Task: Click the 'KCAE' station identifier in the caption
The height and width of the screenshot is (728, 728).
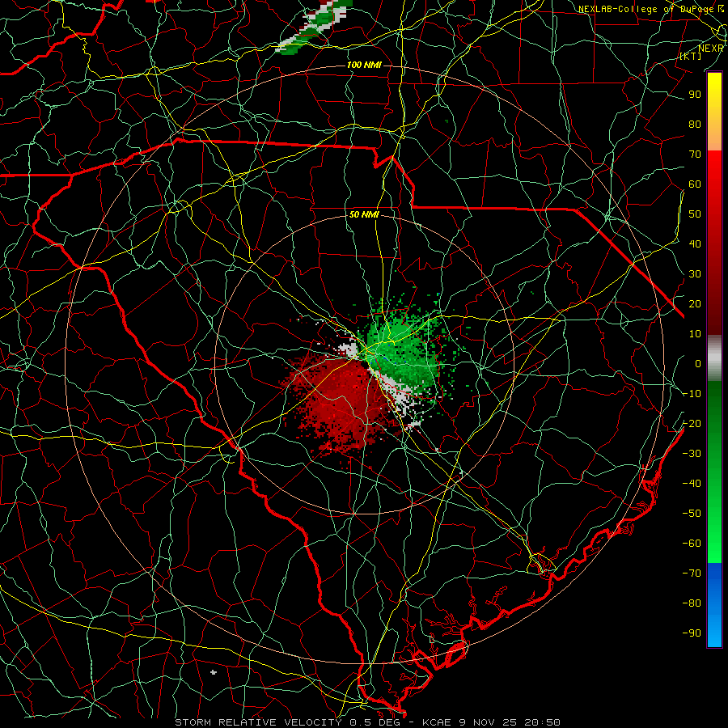Action: point(437,722)
